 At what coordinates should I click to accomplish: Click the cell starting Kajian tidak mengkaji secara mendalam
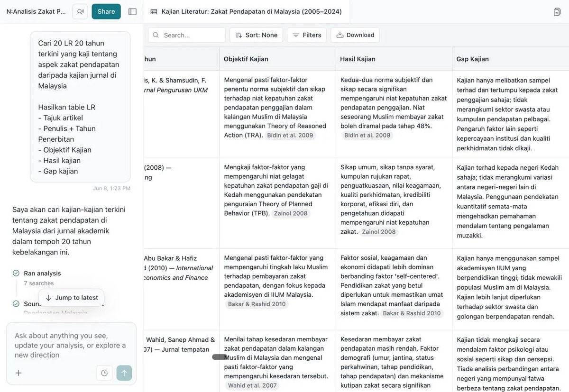[x=510, y=361]
